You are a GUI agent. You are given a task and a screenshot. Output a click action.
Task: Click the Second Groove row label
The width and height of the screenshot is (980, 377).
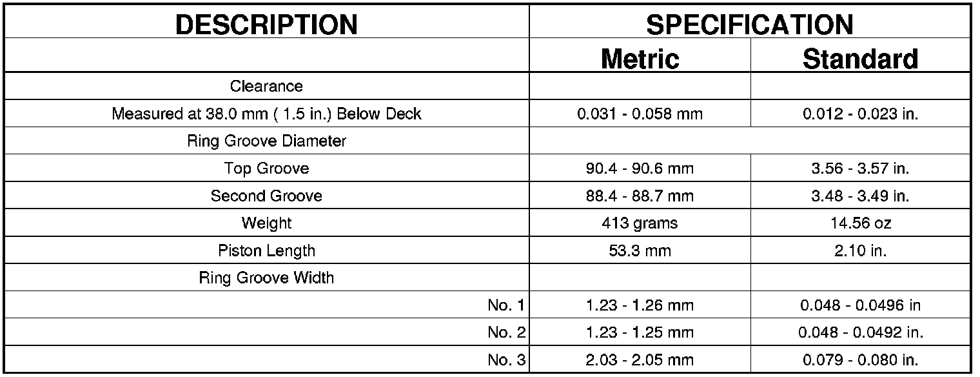[x=266, y=196]
